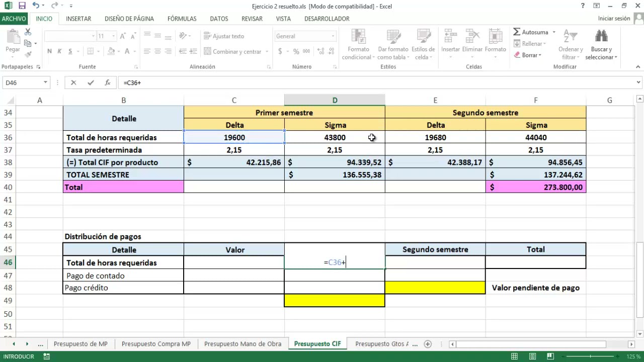Screen dimensions: 644x362
Task: Switch to the INSERTAR ribbon tab
Action: tap(78, 19)
